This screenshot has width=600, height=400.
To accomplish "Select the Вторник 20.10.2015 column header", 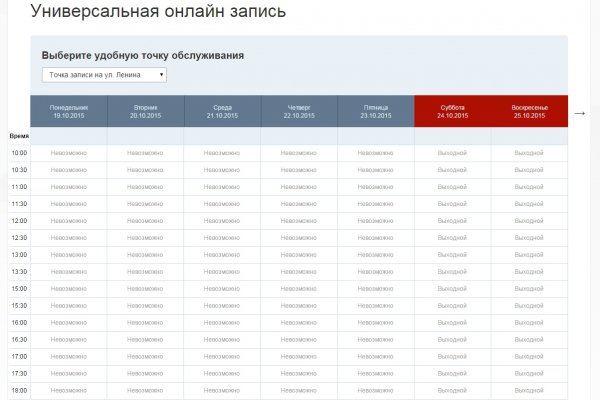I will click(145, 111).
